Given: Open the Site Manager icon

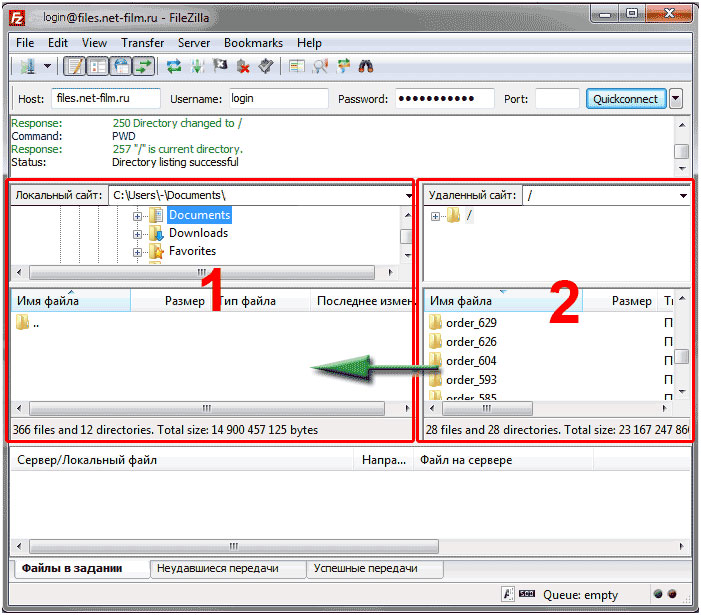Looking at the screenshot, I should point(28,67).
